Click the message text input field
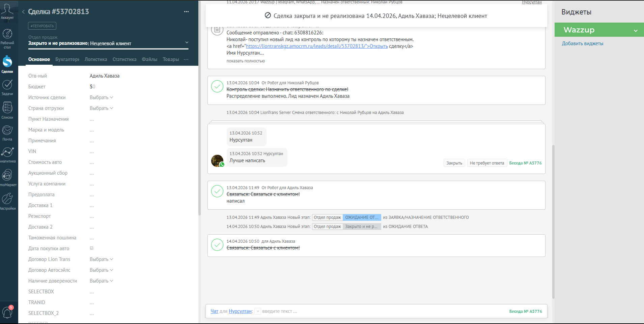The image size is (644, 324). coord(384,311)
